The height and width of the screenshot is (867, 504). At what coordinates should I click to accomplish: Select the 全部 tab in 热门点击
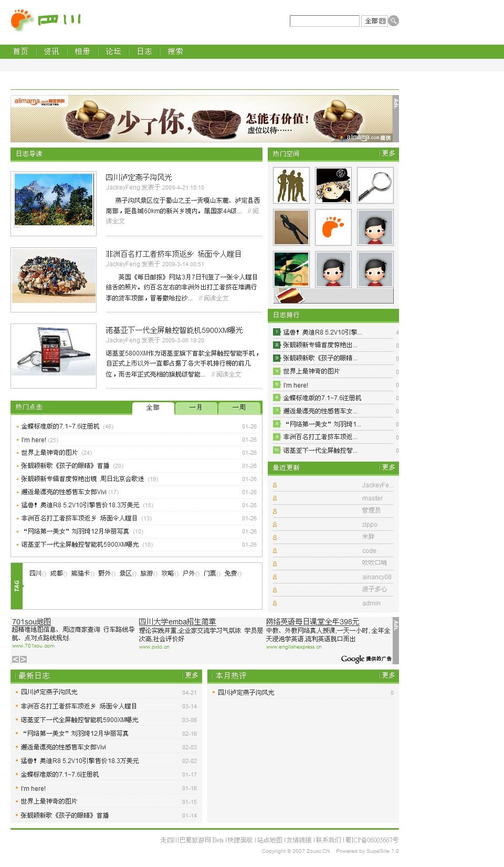point(153,408)
